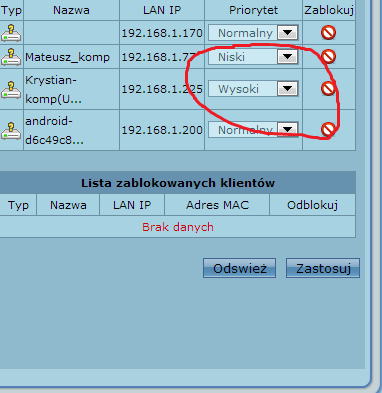Click the Typ header in blocked list

[18, 205]
